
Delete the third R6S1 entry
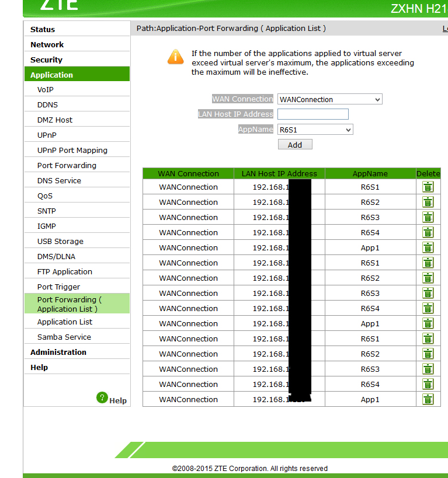coord(428,339)
